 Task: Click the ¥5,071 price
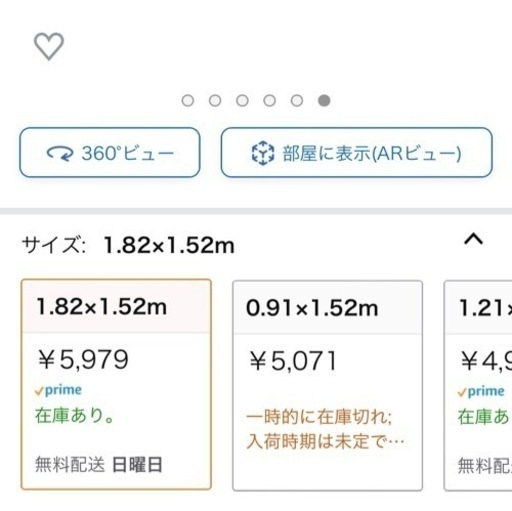(x=293, y=361)
